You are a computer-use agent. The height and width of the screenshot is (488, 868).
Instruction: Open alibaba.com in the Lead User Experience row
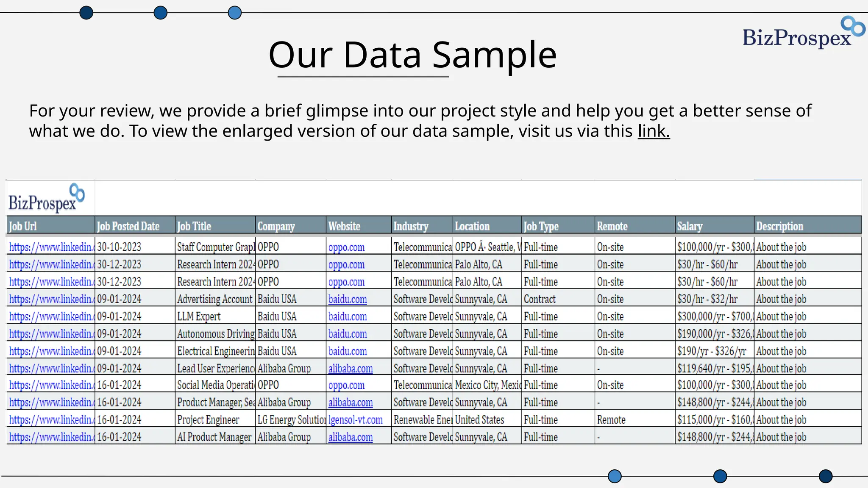351,369
